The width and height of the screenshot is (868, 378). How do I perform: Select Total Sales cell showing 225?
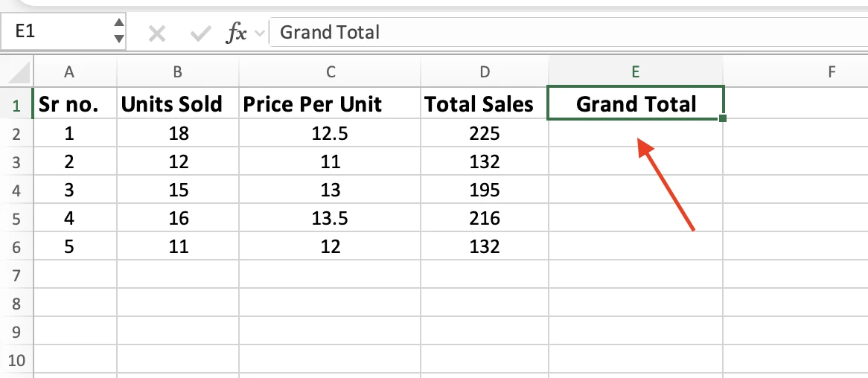pyautogui.click(x=485, y=133)
